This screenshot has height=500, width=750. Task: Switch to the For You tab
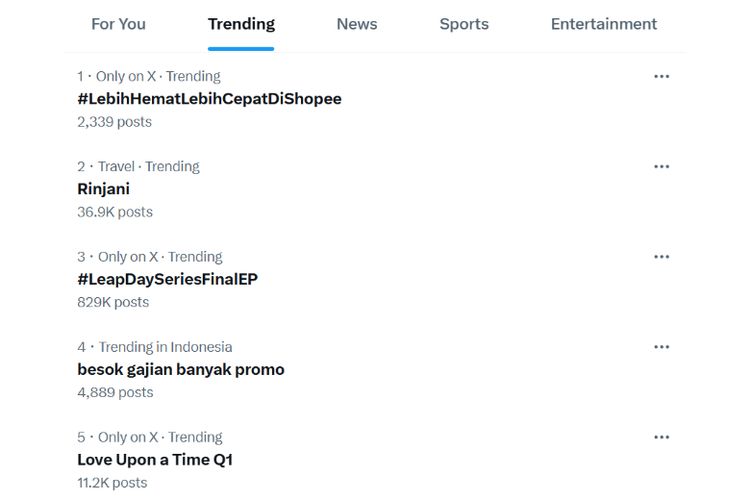click(x=118, y=24)
